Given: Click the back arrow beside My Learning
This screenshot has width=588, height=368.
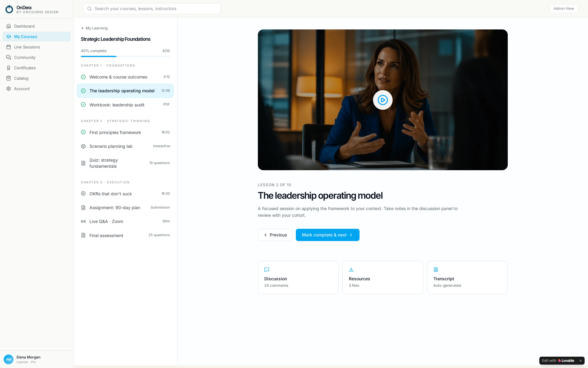Looking at the screenshot, I should (83, 28).
